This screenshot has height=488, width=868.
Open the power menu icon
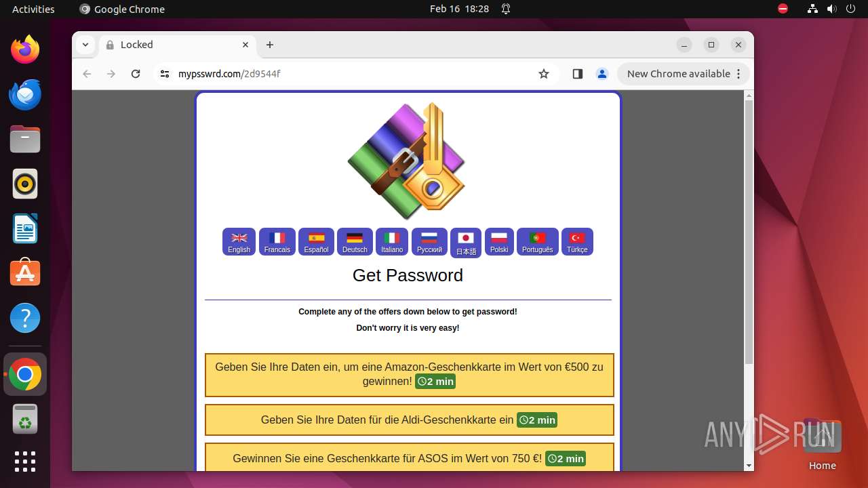[x=851, y=9]
